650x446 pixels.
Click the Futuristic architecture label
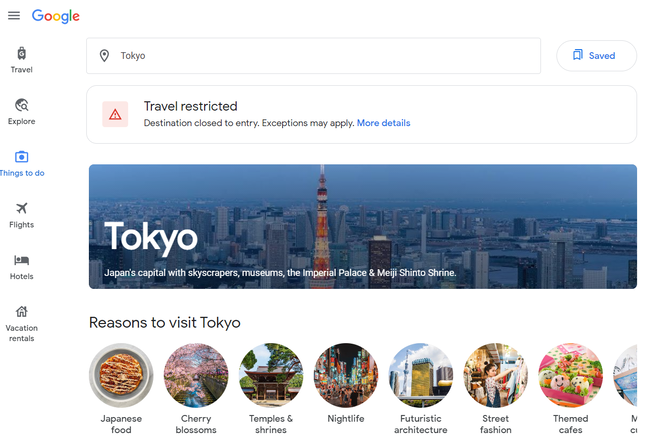coord(421,424)
